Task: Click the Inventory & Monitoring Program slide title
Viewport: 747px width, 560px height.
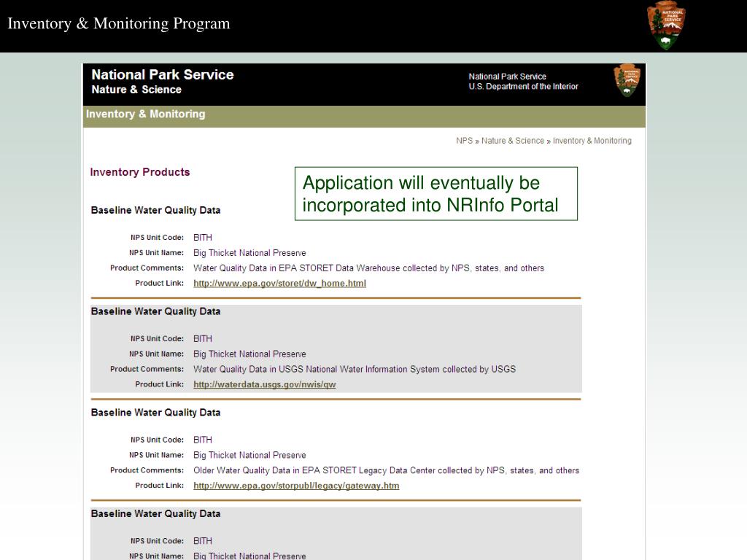Action: coord(119,23)
